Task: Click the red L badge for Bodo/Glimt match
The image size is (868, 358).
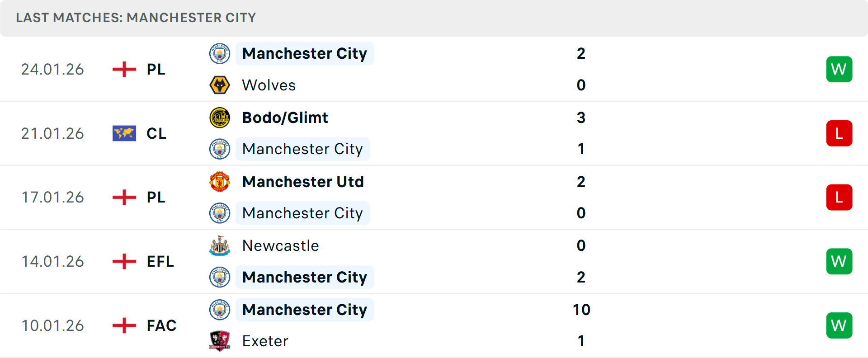Action: point(839,133)
